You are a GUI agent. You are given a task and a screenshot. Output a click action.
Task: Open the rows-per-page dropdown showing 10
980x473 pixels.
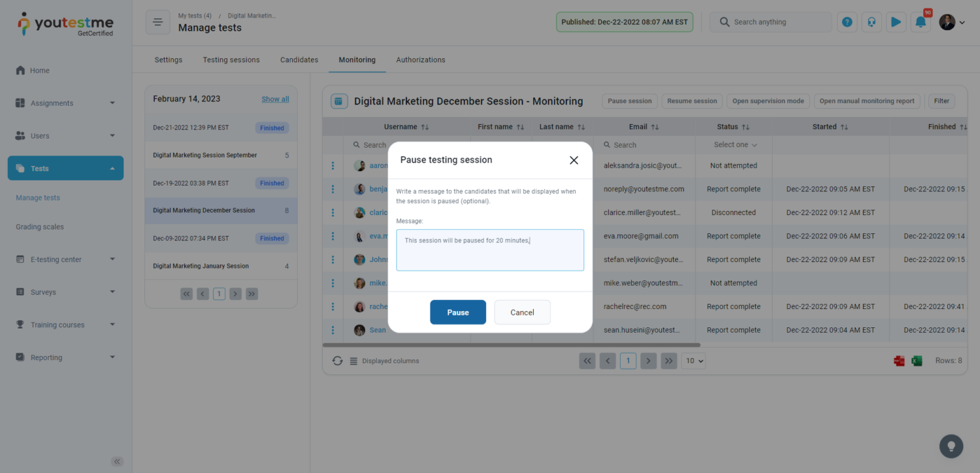693,361
